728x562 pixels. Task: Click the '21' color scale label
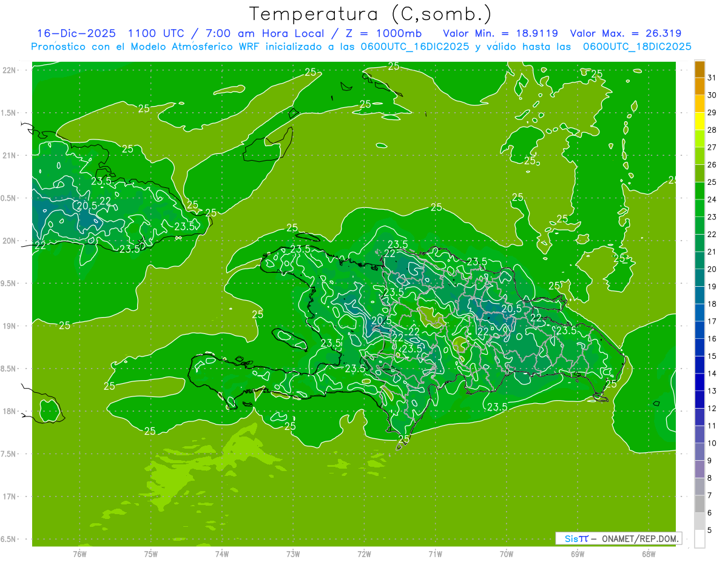pos(712,252)
